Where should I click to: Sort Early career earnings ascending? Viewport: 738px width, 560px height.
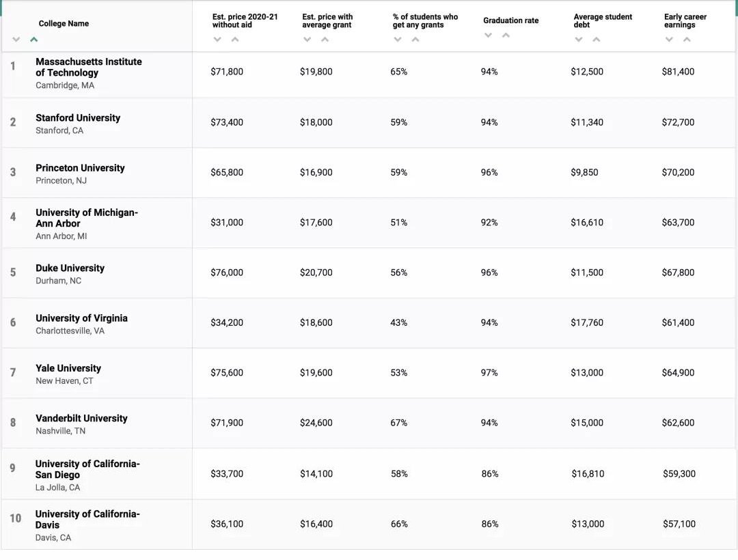click(687, 40)
